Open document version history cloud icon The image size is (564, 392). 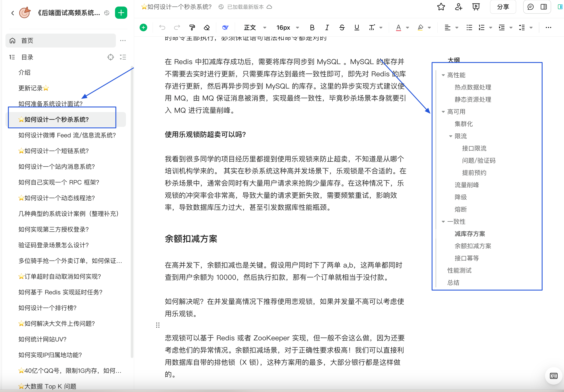coord(270,7)
